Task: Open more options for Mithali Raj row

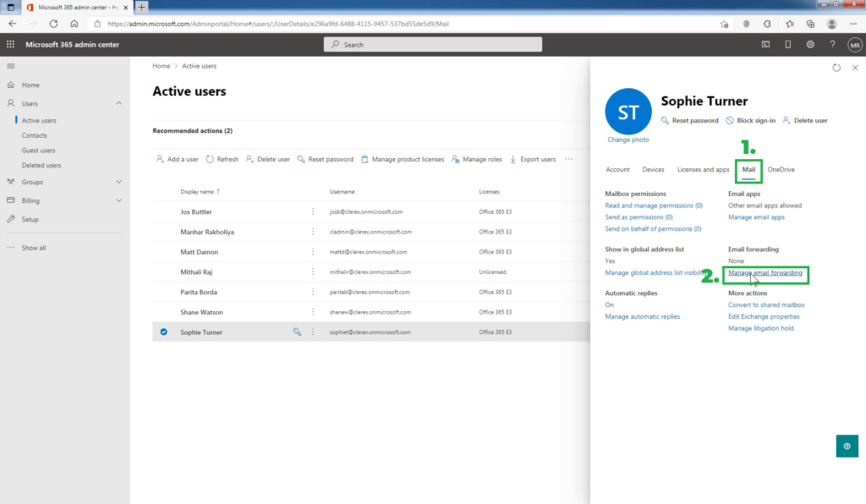Action: pos(313,271)
